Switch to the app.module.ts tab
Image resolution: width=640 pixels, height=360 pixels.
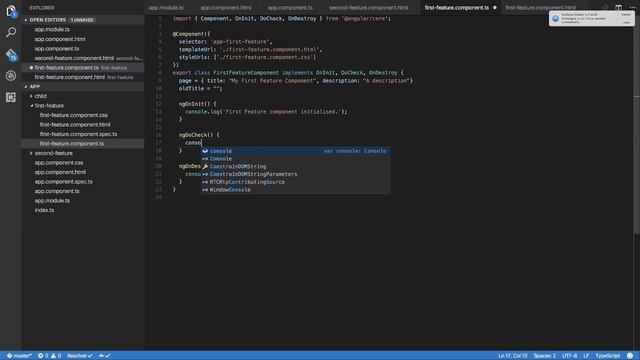tap(166, 8)
